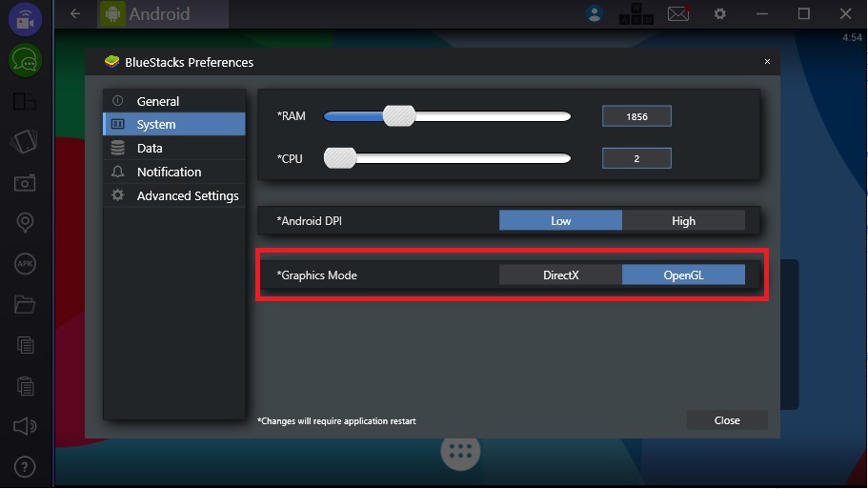Viewport: 868px width, 489px height.
Task: Close the BlueStacks Preferences dialog with X
Action: pyautogui.click(x=767, y=61)
